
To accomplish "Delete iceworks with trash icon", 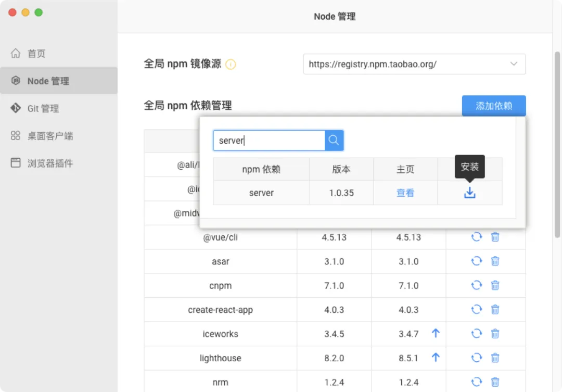I will (495, 334).
